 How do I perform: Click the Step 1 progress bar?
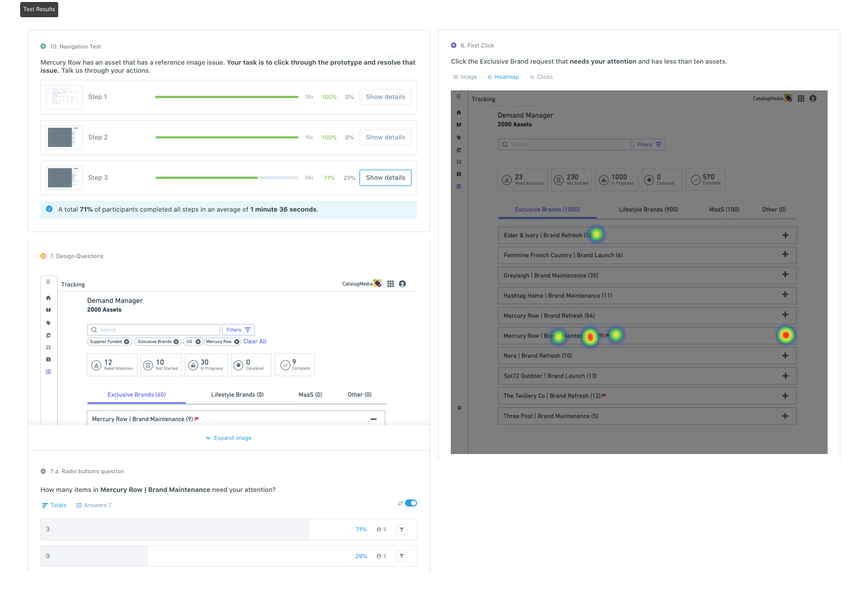click(x=226, y=97)
